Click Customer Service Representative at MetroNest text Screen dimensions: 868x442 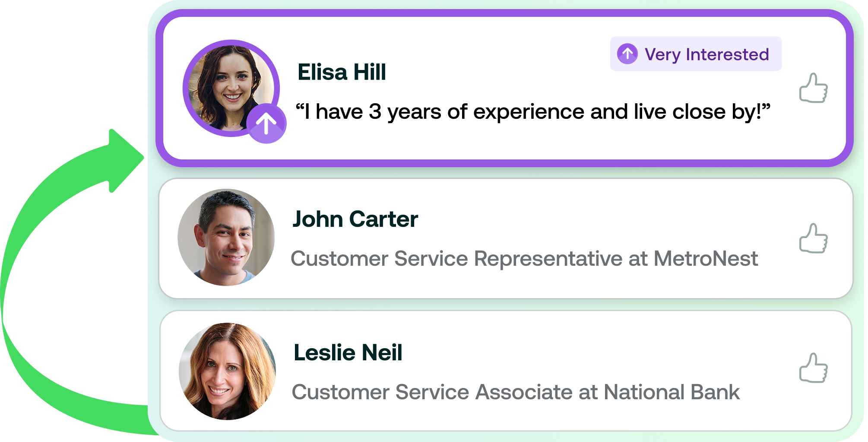524,259
